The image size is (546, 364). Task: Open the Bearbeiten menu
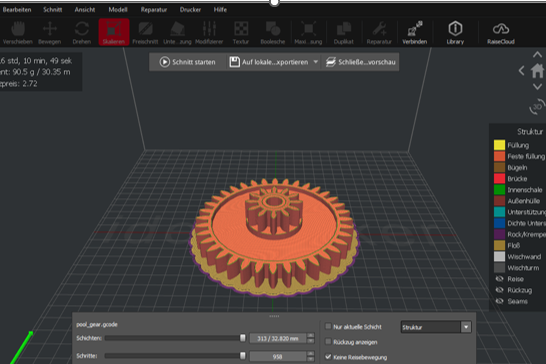(17, 10)
